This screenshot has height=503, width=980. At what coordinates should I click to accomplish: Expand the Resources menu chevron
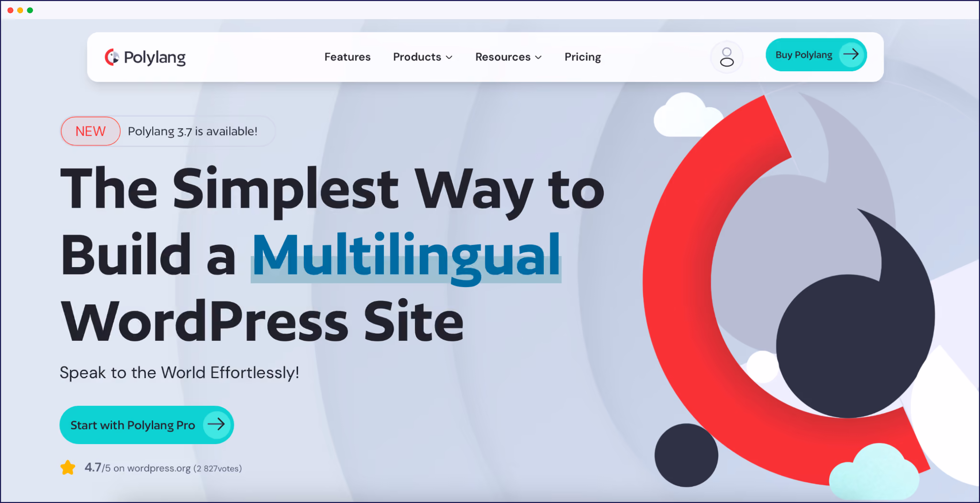[x=538, y=57]
